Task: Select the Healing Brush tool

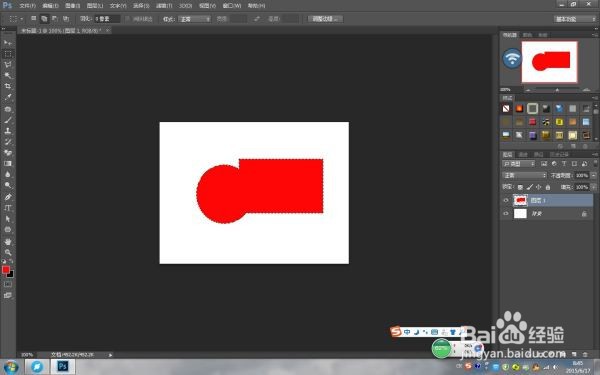Action: pyautogui.click(x=8, y=109)
